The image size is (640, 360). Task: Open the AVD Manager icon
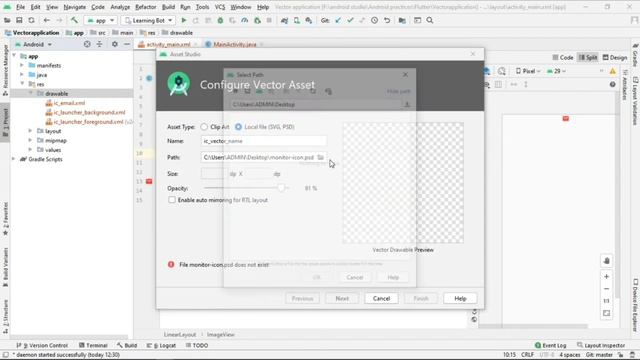point(297,20)
